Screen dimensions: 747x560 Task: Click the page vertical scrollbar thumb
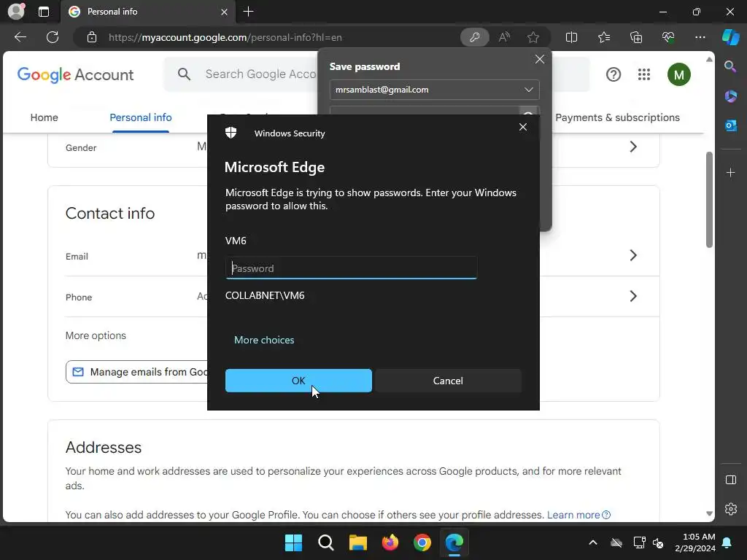point(709,200)
